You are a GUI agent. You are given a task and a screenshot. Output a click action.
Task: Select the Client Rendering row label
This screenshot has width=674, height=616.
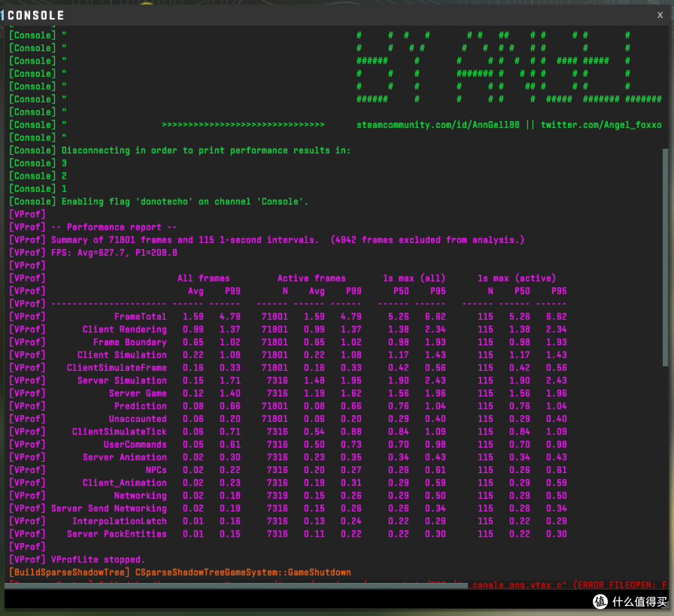125,330
